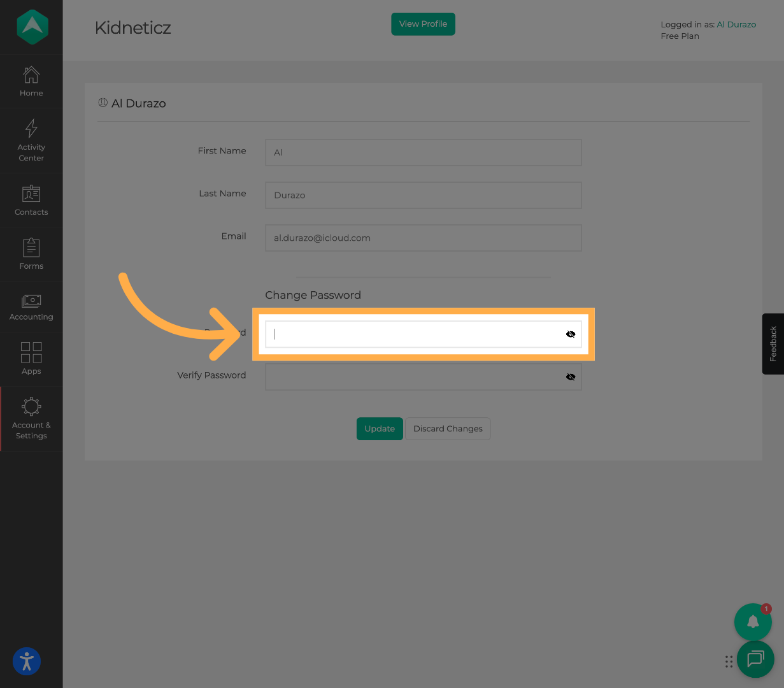Image resolution: width=784 pixels, height=688 pixels.
Task: Open the chat bubble icon
Action: tap(755, 659)
